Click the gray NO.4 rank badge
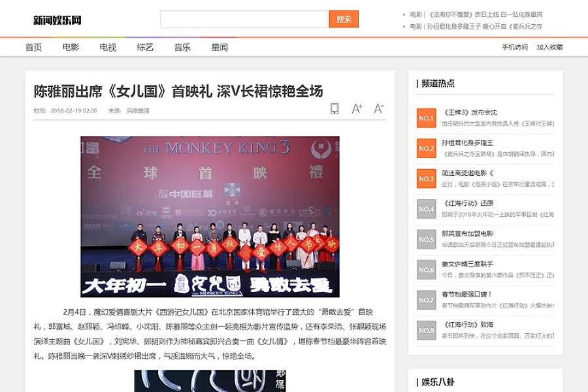The width and height of the screenshot is (588, 392). 427,209
